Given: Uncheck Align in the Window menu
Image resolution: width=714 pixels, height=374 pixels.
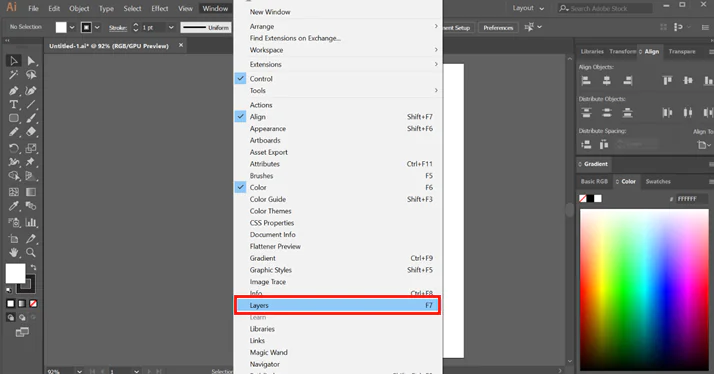Looking at the screenshot, I should [258, 117].
